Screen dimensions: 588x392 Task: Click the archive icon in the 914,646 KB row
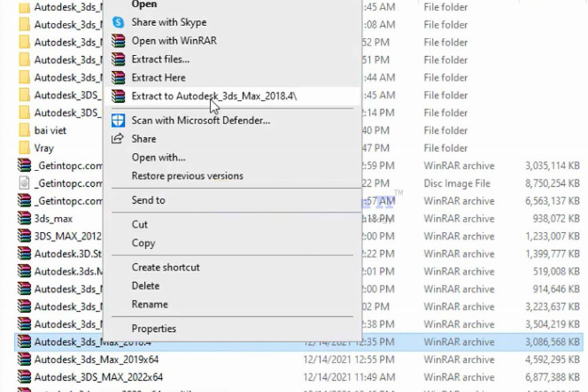[24, 289]
